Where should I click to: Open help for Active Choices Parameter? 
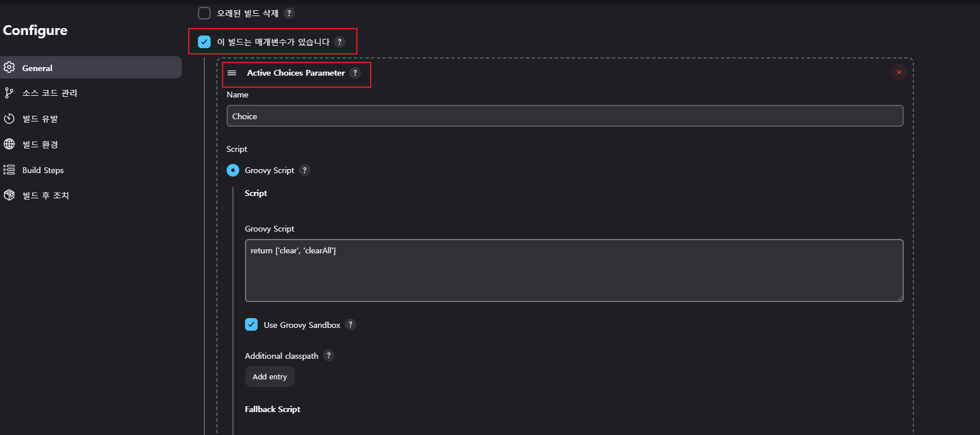(x=355, y=73)
